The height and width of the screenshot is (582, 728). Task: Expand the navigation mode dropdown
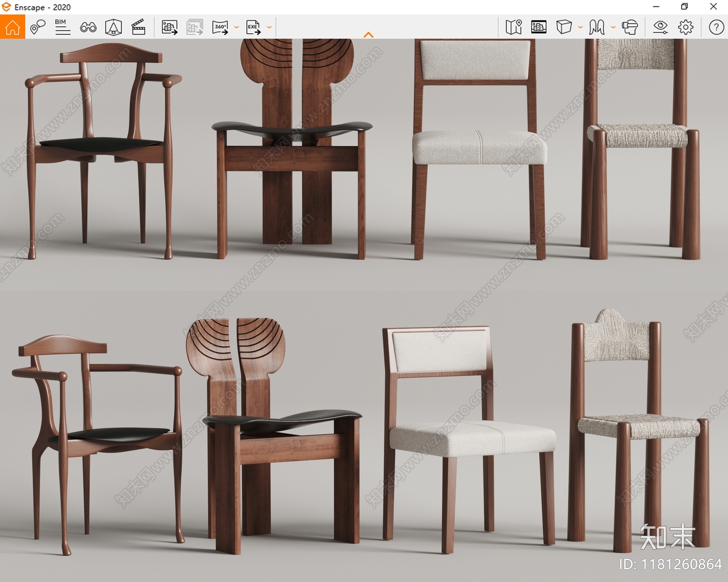(613, 27)
